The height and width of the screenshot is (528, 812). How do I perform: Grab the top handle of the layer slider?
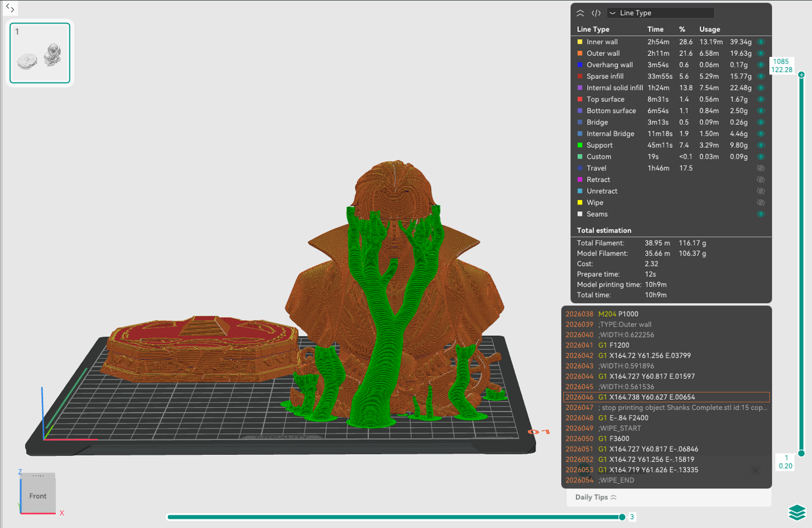pyautogui.click(x=801, y=75)
